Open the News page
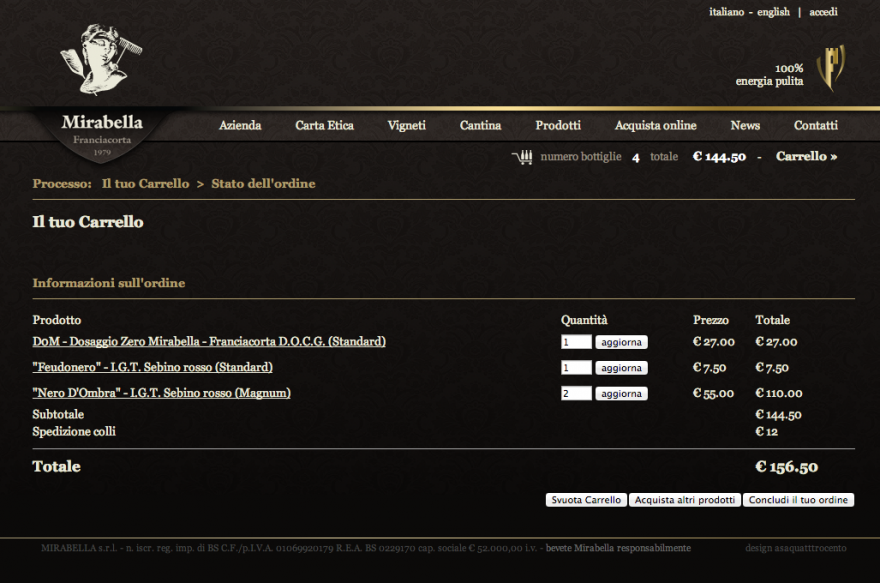 (x=745, y=125)
